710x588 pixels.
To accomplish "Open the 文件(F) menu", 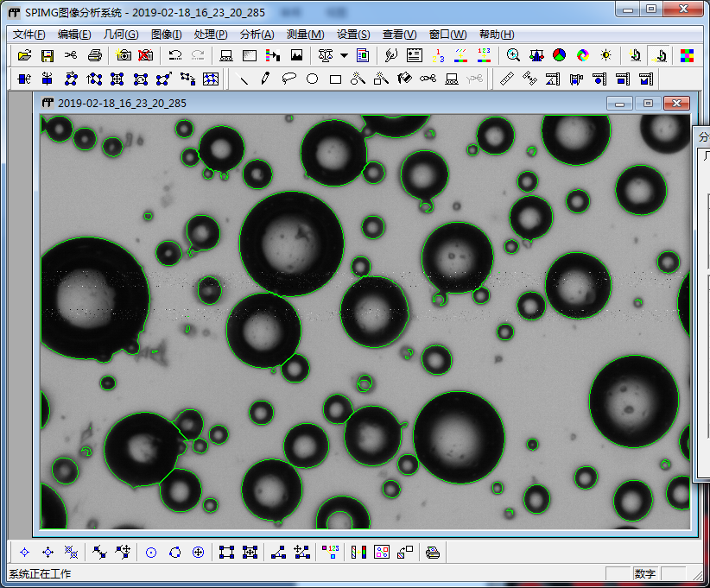I will [29, 35].
